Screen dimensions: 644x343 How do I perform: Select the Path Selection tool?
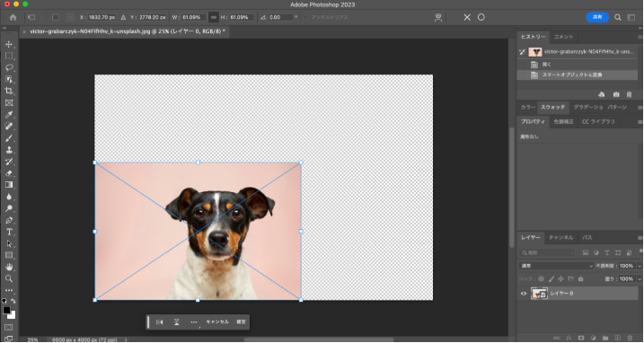9,243
